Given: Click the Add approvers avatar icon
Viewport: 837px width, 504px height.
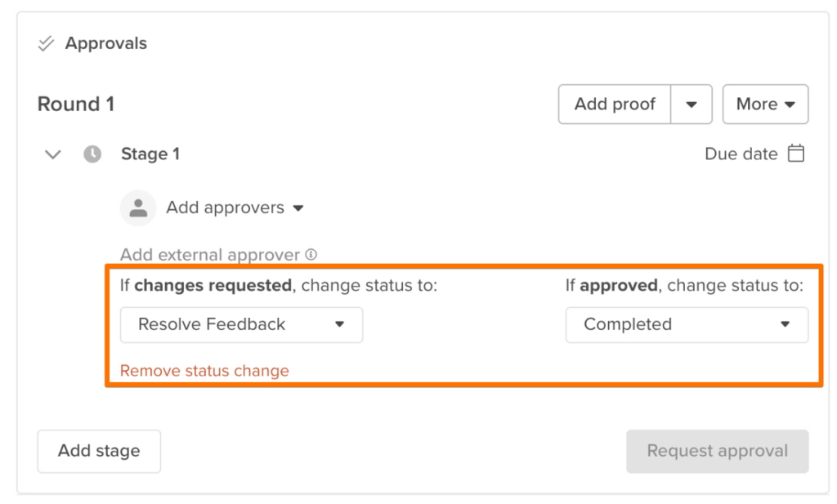Looking at the screenshot, I should click(x=137, y=207).
